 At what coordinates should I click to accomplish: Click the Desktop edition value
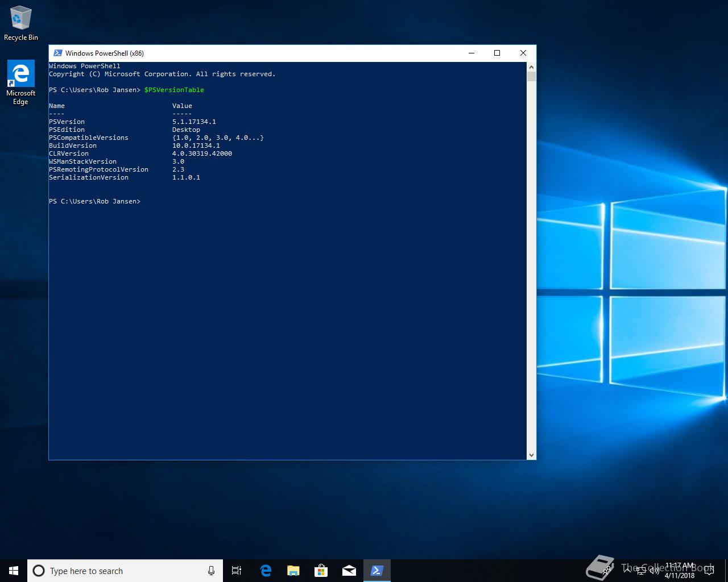(x=186, y=130)
